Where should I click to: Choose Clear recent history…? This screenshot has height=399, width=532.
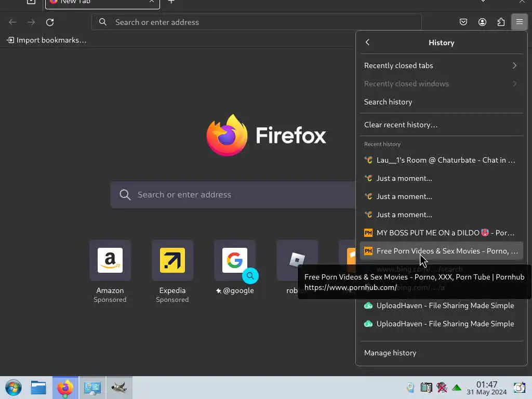pyautogui.click(x=442, y=125)
